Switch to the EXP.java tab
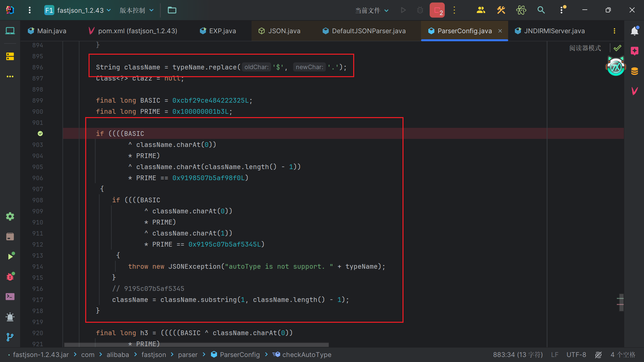The width and height of the screenshot is (644, 362). (x=218, y=31)
